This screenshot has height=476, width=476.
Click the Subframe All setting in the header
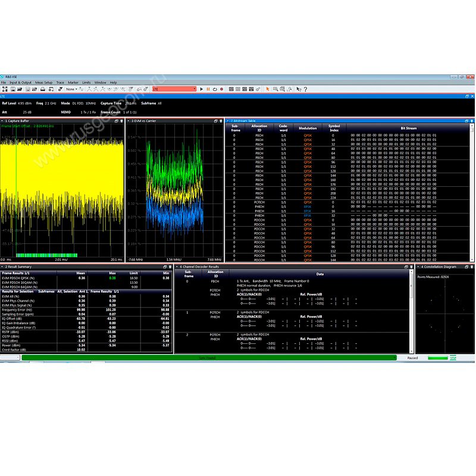point(151,103)
